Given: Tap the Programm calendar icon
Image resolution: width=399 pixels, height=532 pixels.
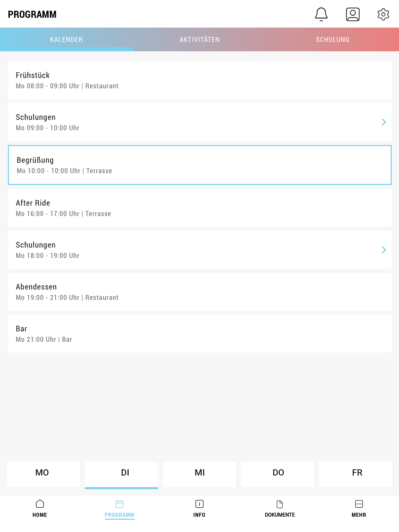Looking at the screenshot, I should (119, 504).
